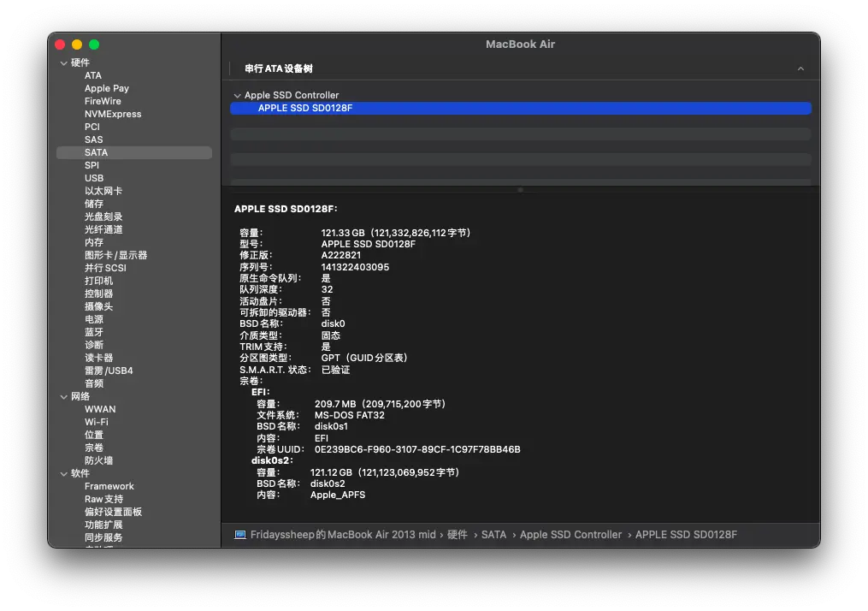Viewport: 868px width, 611px height.
Task: Click the green full-screen window button
Action: [x=94, y=44]
